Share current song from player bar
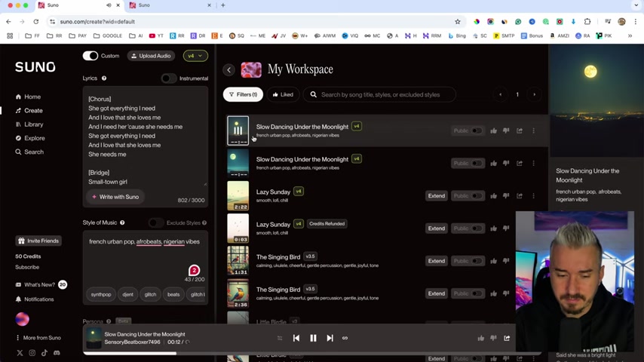The height and width of the screenshot is (362, 644). point(507,338)
